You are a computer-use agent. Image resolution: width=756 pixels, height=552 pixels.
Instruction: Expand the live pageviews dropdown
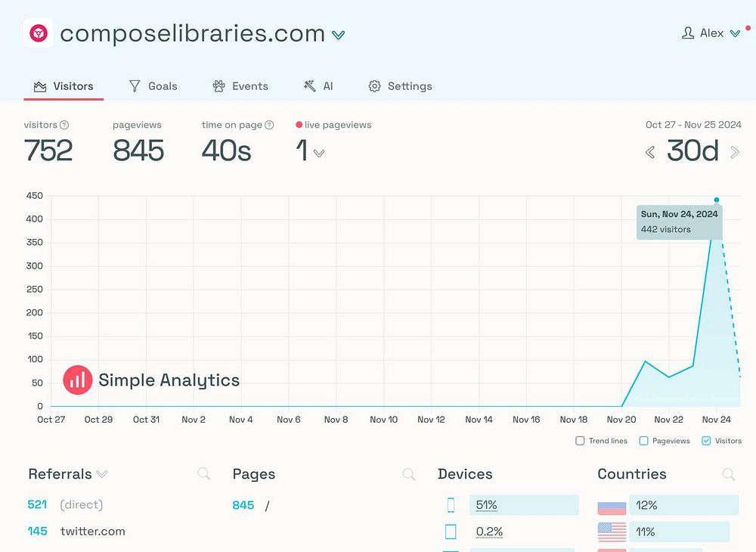pyautogui.click(x=319, y=153)
